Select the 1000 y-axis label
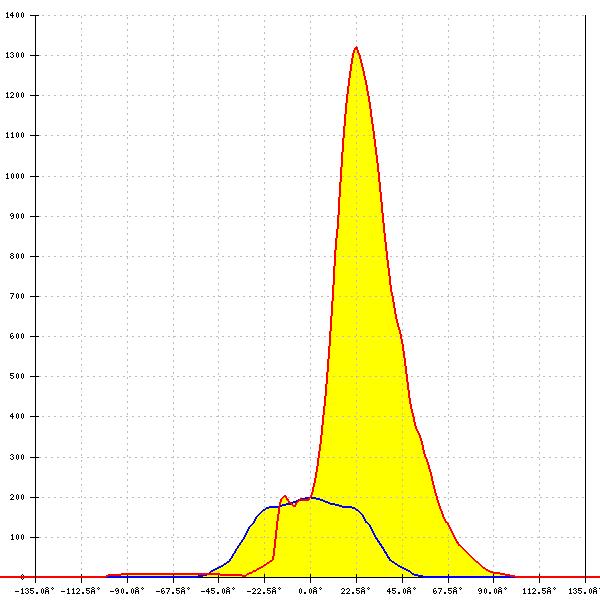The width and height of the screenshot is (600, 600). click(15, 176)
